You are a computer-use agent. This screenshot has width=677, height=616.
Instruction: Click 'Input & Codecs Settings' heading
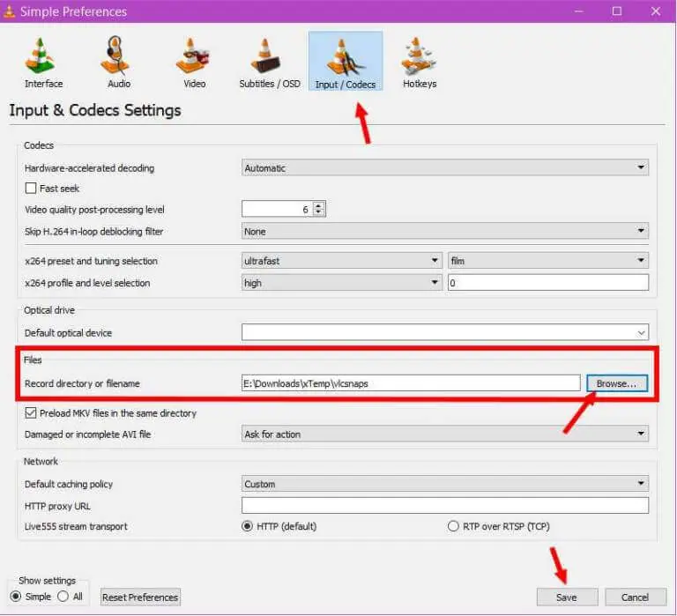pos(95,110)
